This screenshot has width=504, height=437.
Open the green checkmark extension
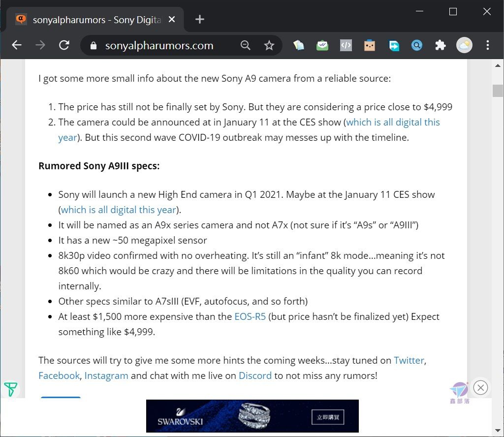point(322,45)
